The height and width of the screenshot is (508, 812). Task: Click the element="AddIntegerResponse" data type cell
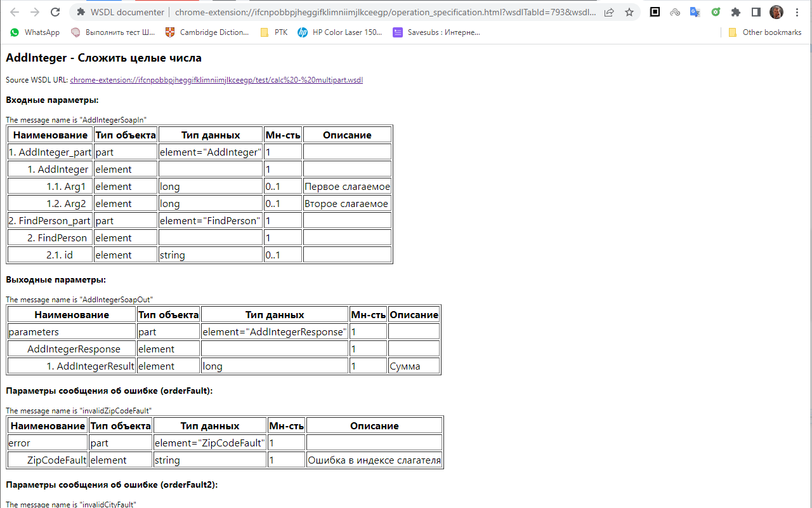tap(275, 331)
